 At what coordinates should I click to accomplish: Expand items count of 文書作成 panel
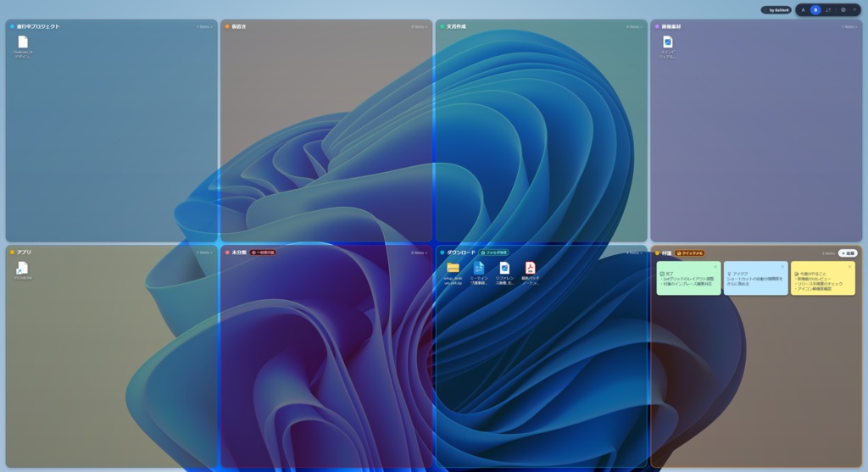634,26
